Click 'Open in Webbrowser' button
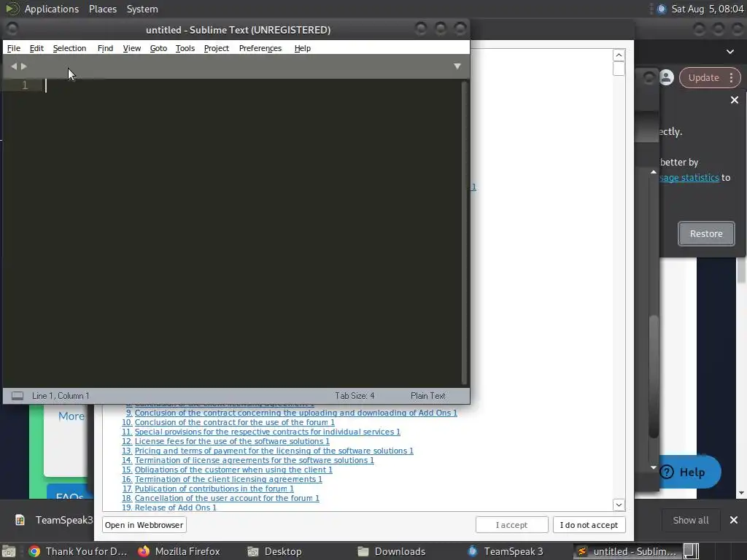This screenshot has height=560, width=747. [x=144, y=525]
